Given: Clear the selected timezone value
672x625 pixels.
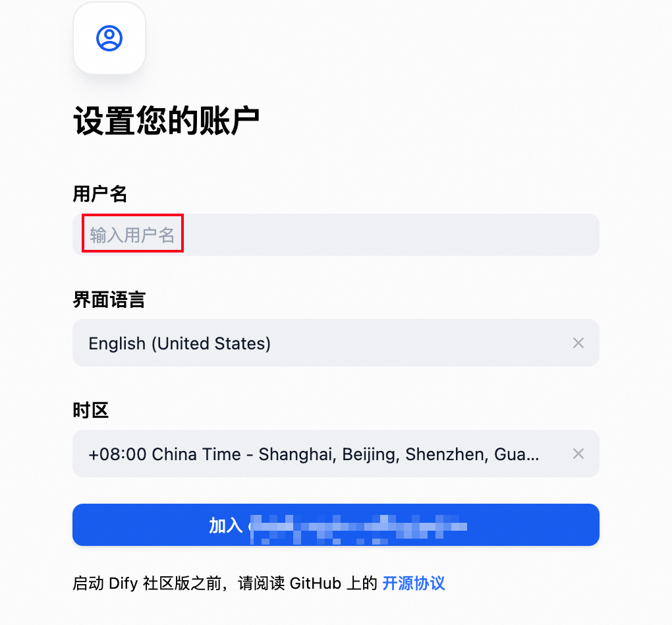Looking at the screenshot, I should click(578, 454).
